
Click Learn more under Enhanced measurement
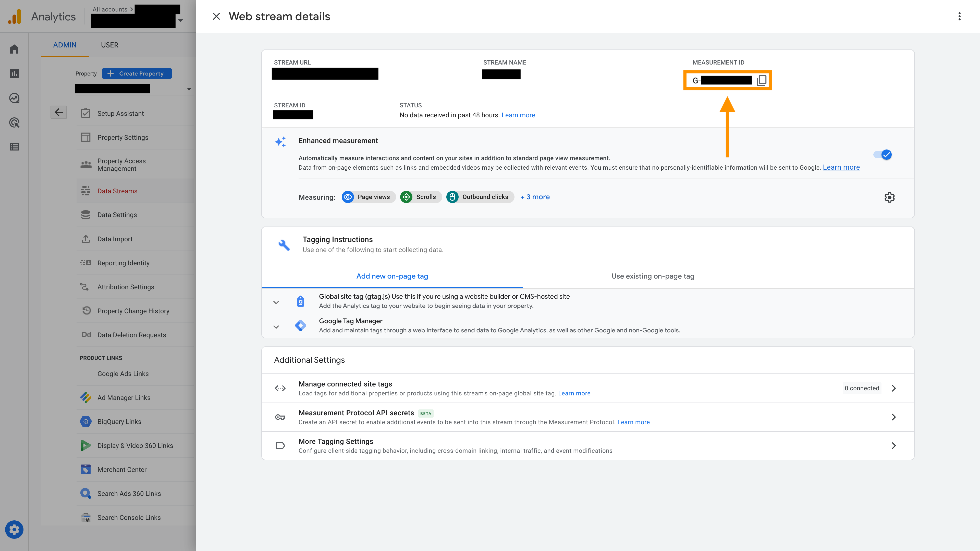pos(841,167)
